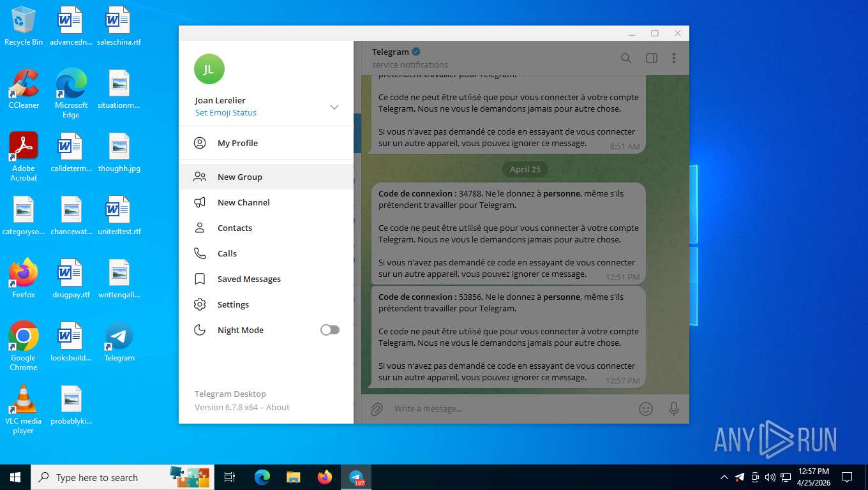Open Firefox from the taskbar

coord(325,477)
